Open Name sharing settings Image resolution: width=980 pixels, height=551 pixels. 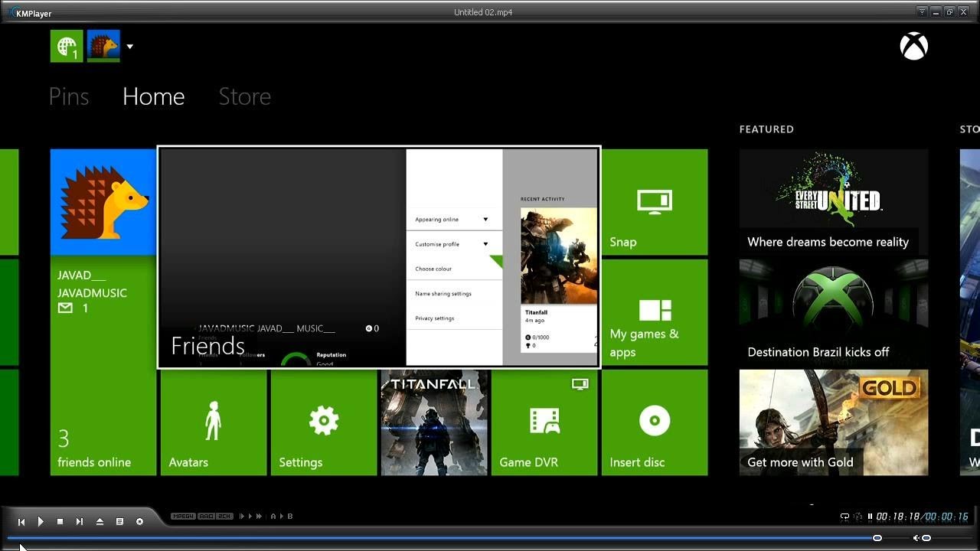(x=454, y=293)
